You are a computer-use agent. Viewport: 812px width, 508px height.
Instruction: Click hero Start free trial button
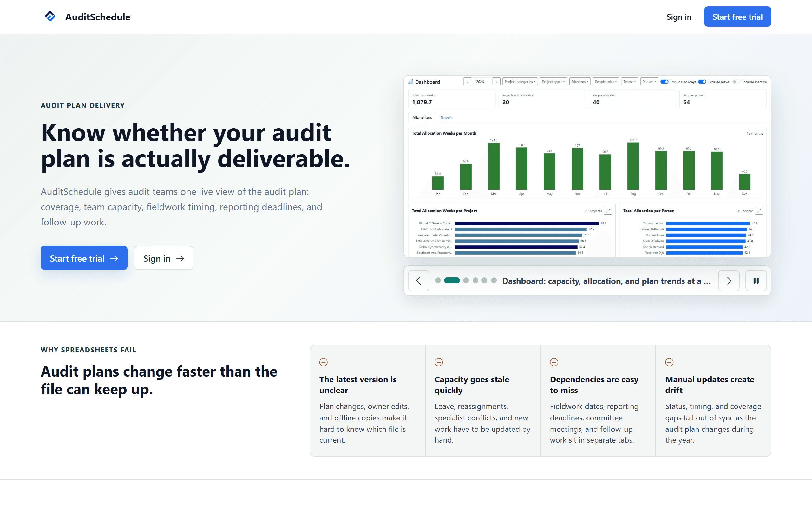coord(84,258)
